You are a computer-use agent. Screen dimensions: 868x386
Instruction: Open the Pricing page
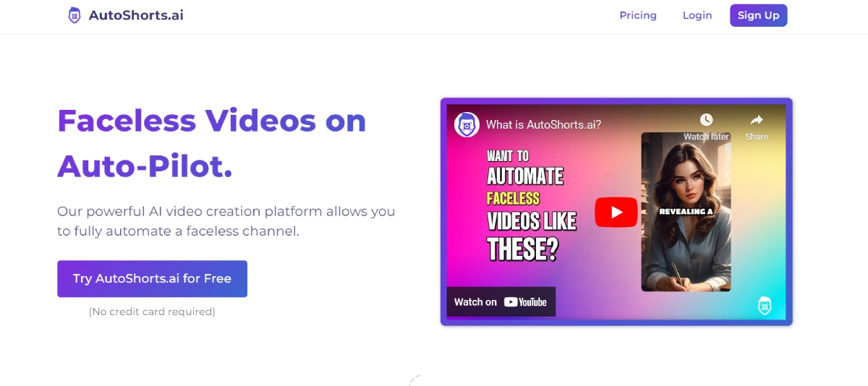pos(638,15)
